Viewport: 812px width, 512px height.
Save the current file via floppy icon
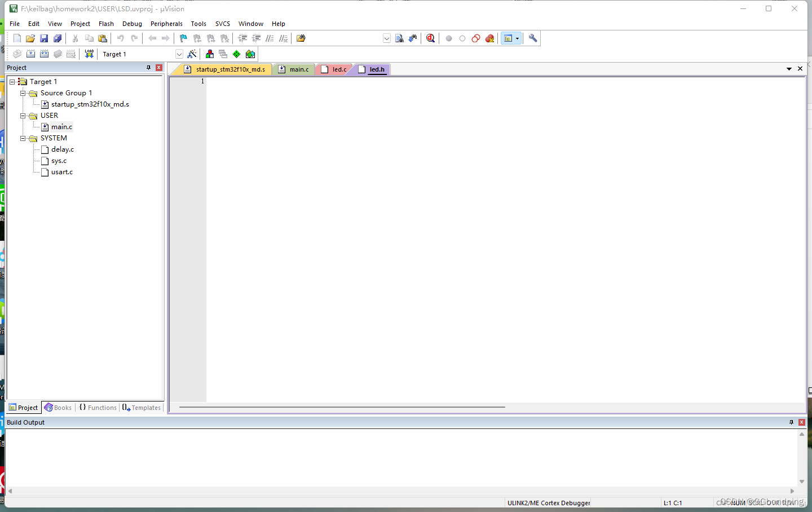pyautogui.click(x=44, y=38)
